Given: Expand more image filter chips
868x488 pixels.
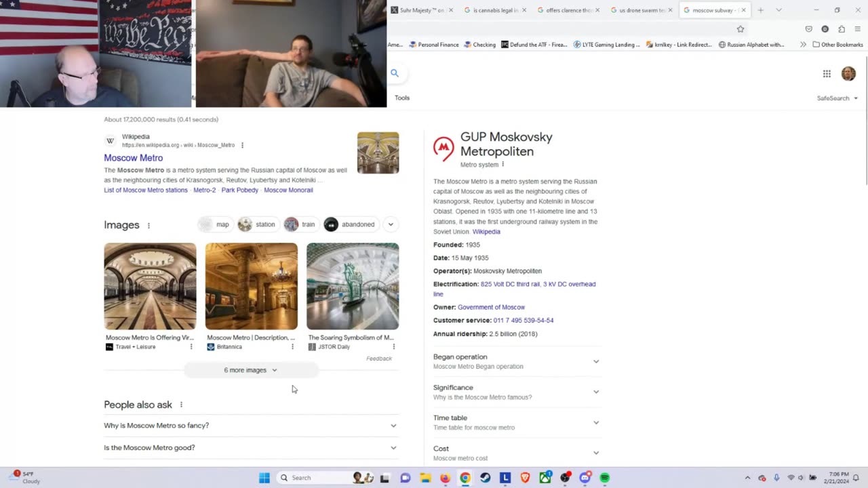Looking at the screenshot, I should coord(391,224).
